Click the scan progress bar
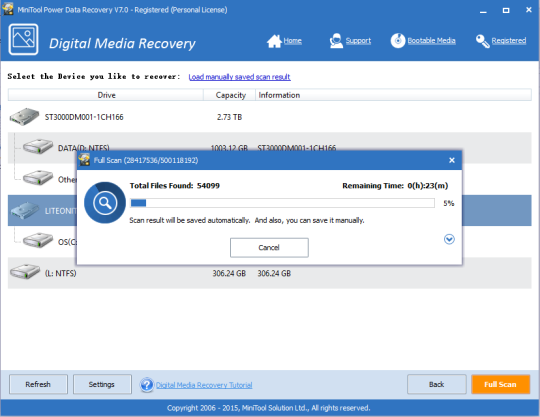The height and width of the screenshot is (417, 540). coord(282,203)
